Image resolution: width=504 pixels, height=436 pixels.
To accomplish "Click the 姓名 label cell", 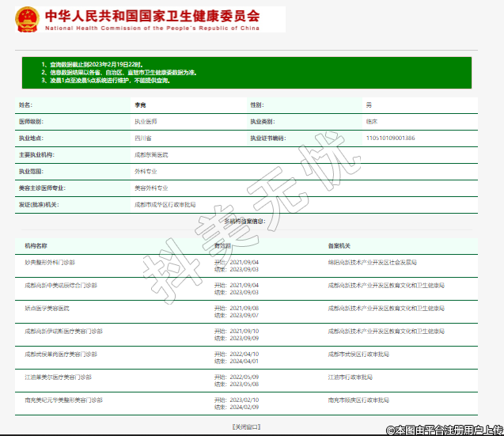I will click(73, 104).
